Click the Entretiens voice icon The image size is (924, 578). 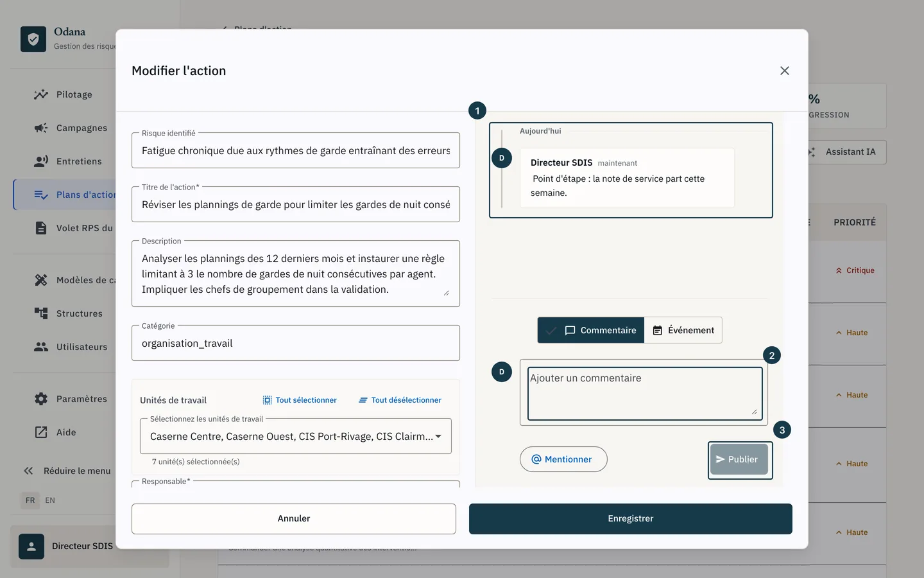41,161
